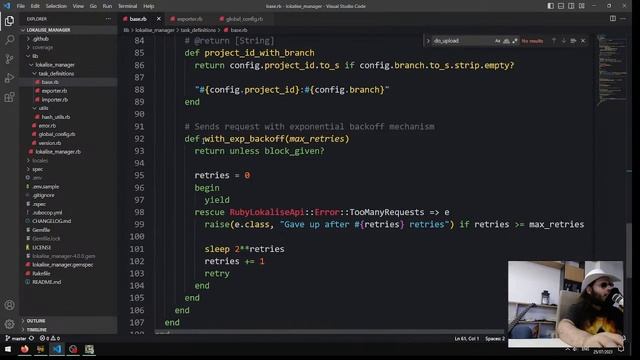Click task_definitions in the breadcrumb
The width and height of the screenshot is (640, 360).
(x=198, y=30)
